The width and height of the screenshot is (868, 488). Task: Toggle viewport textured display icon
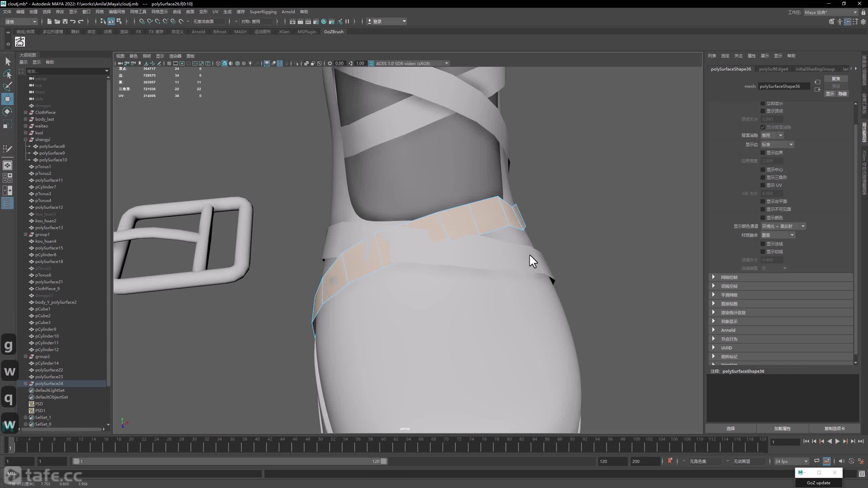244,63
